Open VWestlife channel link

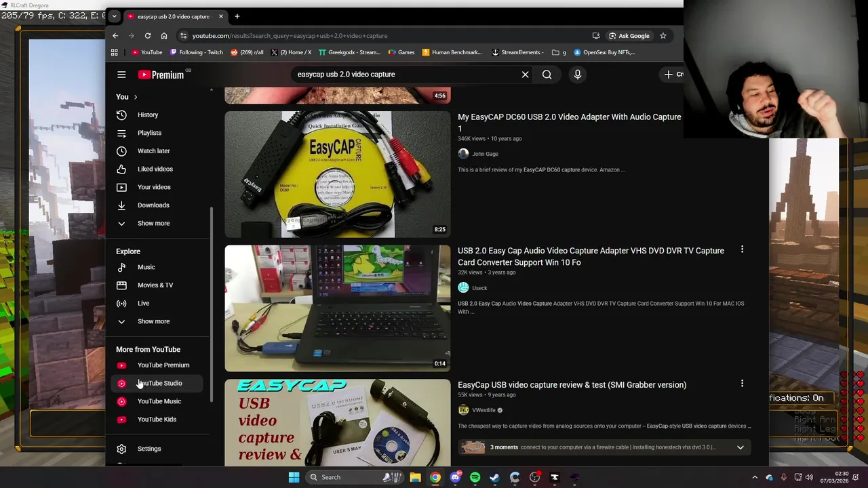pos(484,410)
